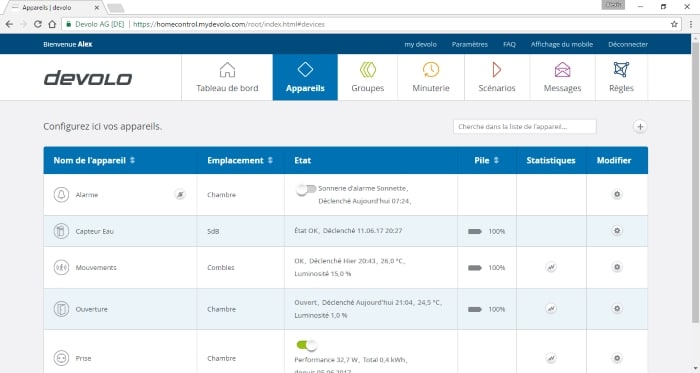
Task: Go to the Scénarios tab
Action: 497,77
